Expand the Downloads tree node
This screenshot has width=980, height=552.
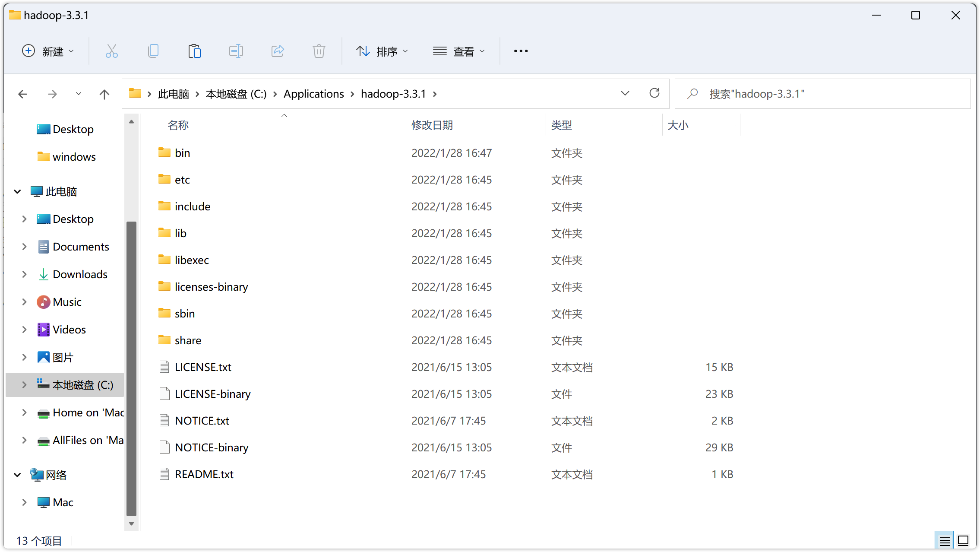tap(24, 274)
